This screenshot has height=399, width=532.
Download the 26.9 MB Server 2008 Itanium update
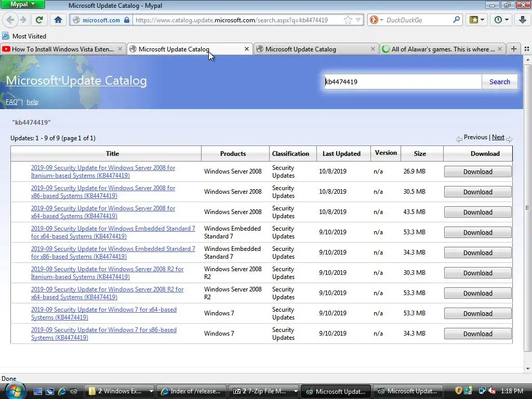478,171
